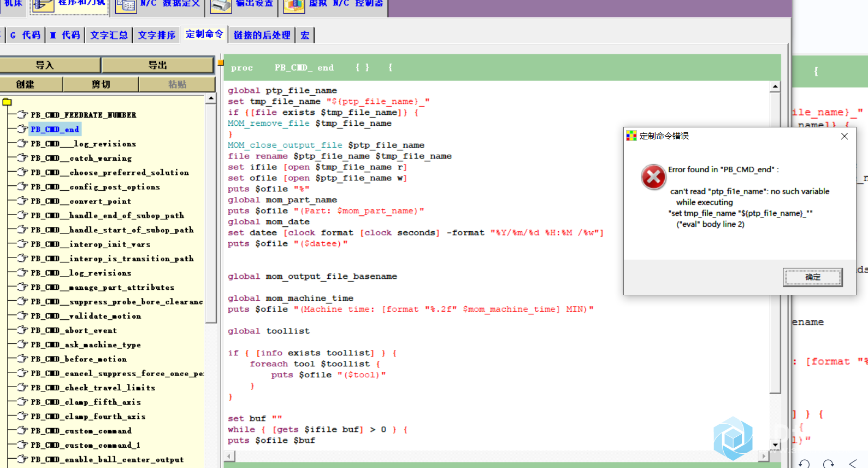Click hand icon beside PB_CMD__interop_init_vars
Screen dimensions: 868x468
(22, 244)
